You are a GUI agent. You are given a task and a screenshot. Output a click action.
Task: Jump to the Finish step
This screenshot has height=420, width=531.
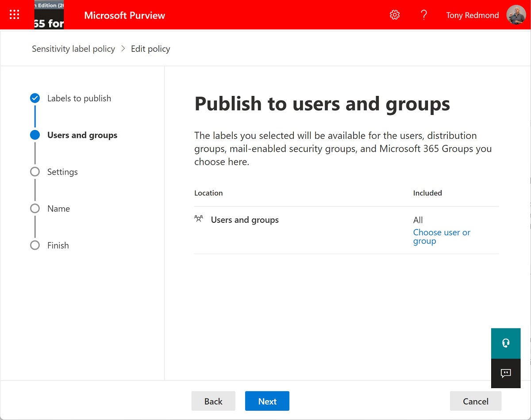click(x=58, y=245)
